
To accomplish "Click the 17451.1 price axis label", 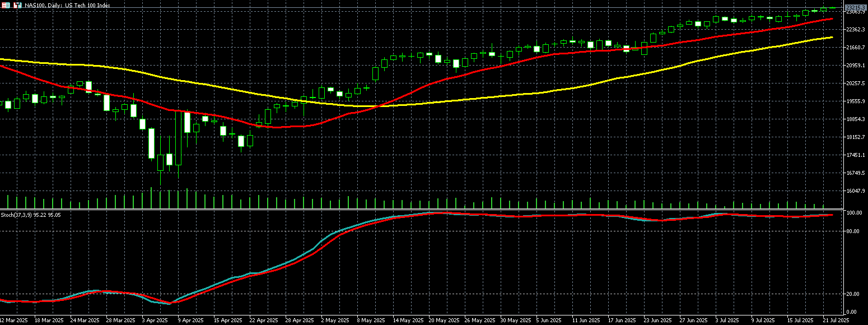I will [855, 155].
